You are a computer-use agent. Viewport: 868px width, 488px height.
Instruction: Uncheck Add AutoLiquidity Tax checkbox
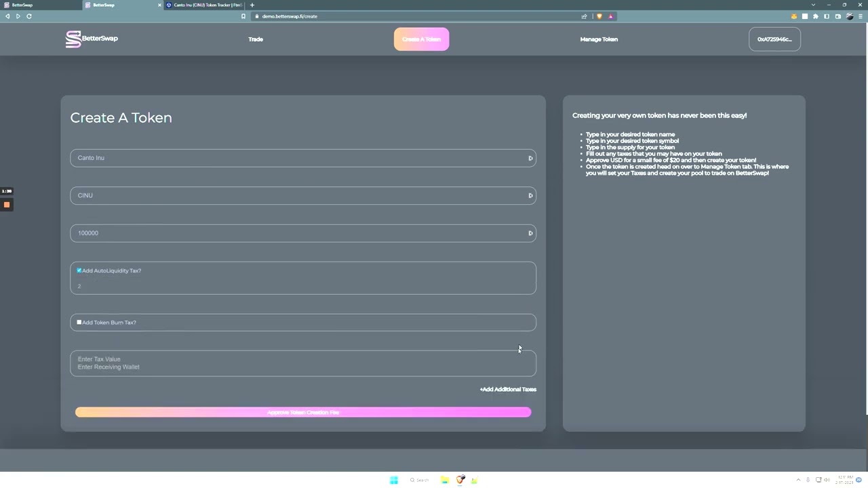click(79, 270)
